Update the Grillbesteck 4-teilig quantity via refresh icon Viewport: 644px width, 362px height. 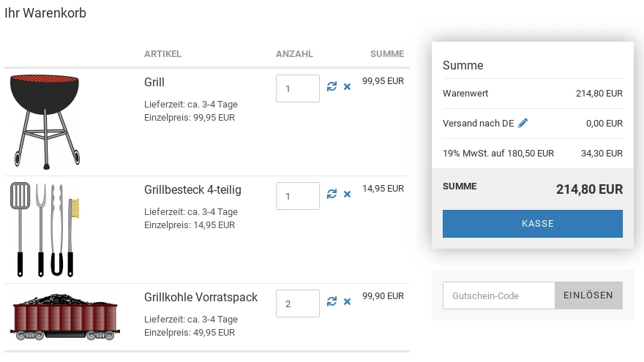click(332, 194)
